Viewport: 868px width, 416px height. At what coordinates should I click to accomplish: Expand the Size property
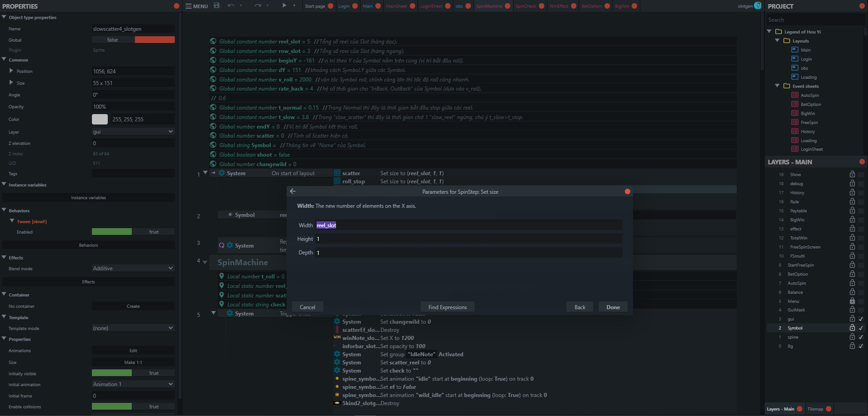tap(11, 82)
